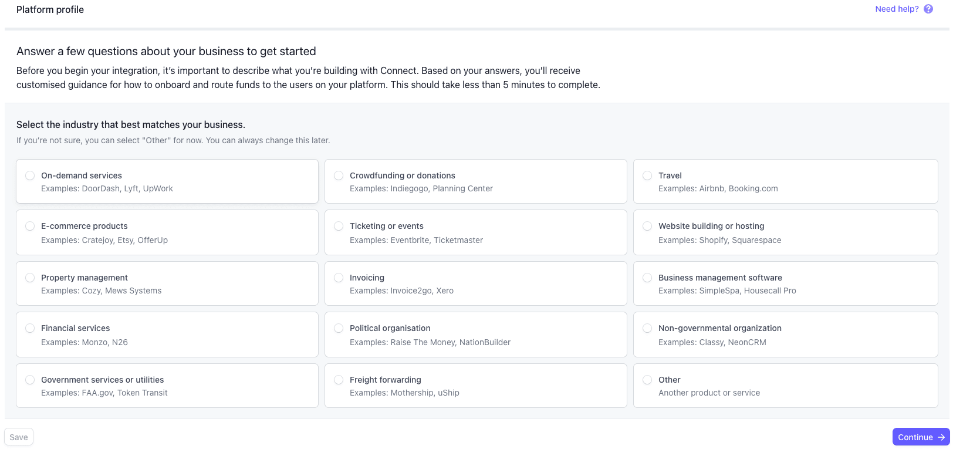Select the On-demand services radio button
980x466 pixels.
(x=30, y=175)
